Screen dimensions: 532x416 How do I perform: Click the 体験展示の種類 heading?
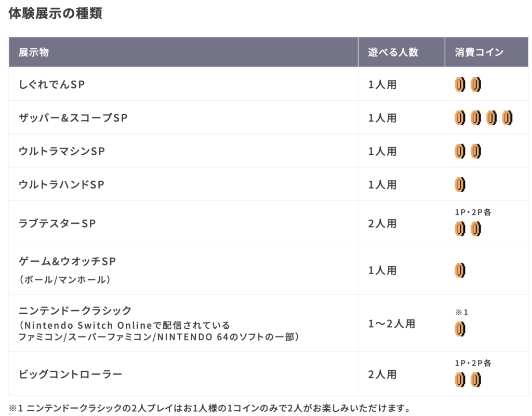pyautogui.click(x=55, y=14)
